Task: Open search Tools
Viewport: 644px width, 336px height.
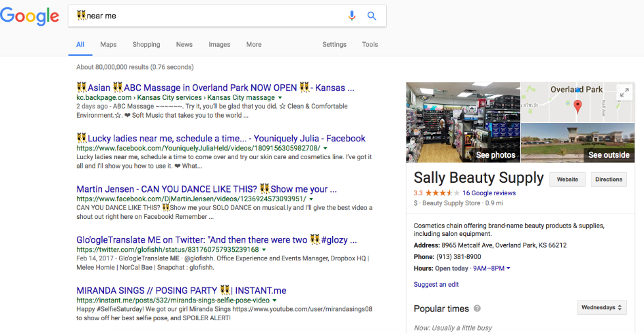Action: (370, 44)
